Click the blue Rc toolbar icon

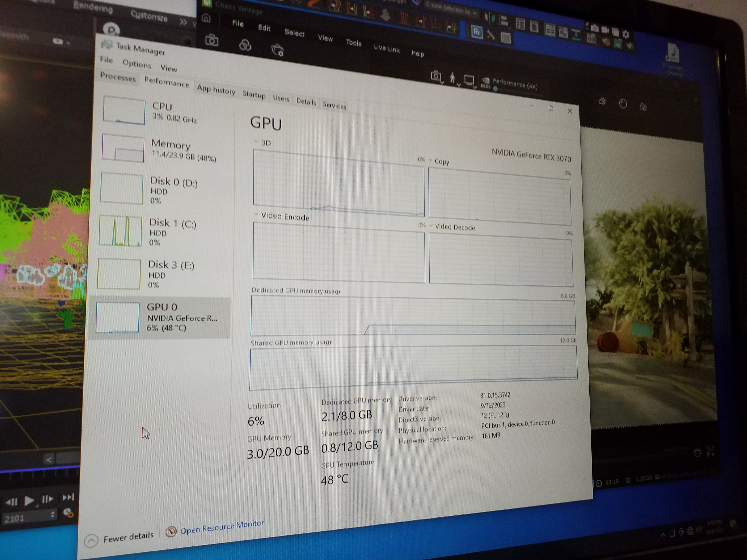click(x=476, y=32)
